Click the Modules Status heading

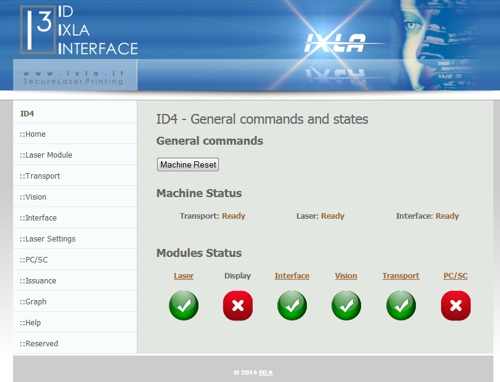pyautogui.click(x=199, y=253)
